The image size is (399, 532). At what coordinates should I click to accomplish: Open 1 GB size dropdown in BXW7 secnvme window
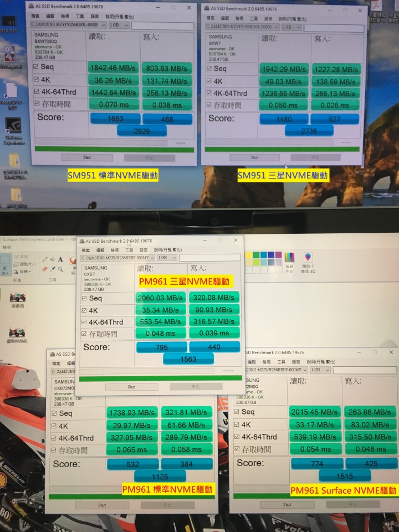[291, 27]
